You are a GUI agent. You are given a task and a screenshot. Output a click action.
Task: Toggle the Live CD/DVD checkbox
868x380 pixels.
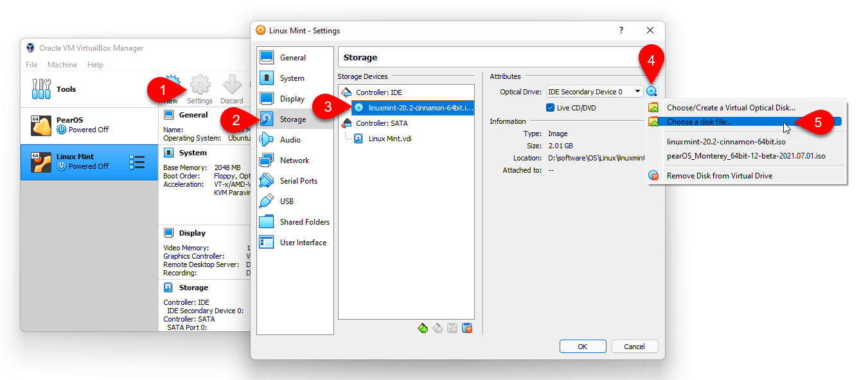550,108
